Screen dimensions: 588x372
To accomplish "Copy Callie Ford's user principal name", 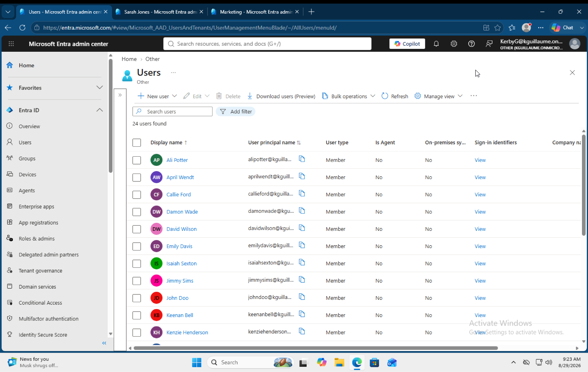I will [x=302, y=193].
